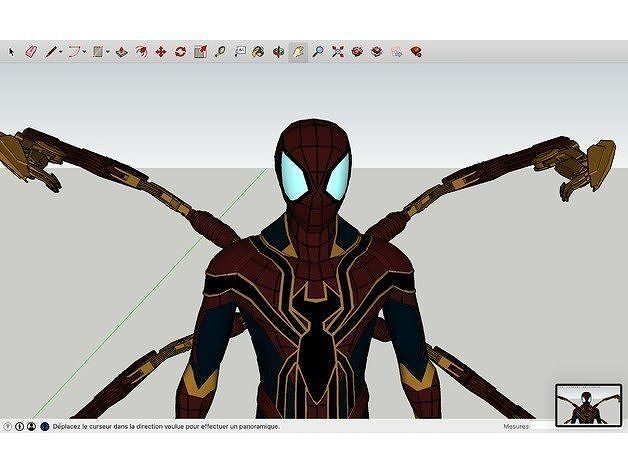This screenshot has width=628, height=472.
Task: Select the Scale tool
Action: coord(200,52)
